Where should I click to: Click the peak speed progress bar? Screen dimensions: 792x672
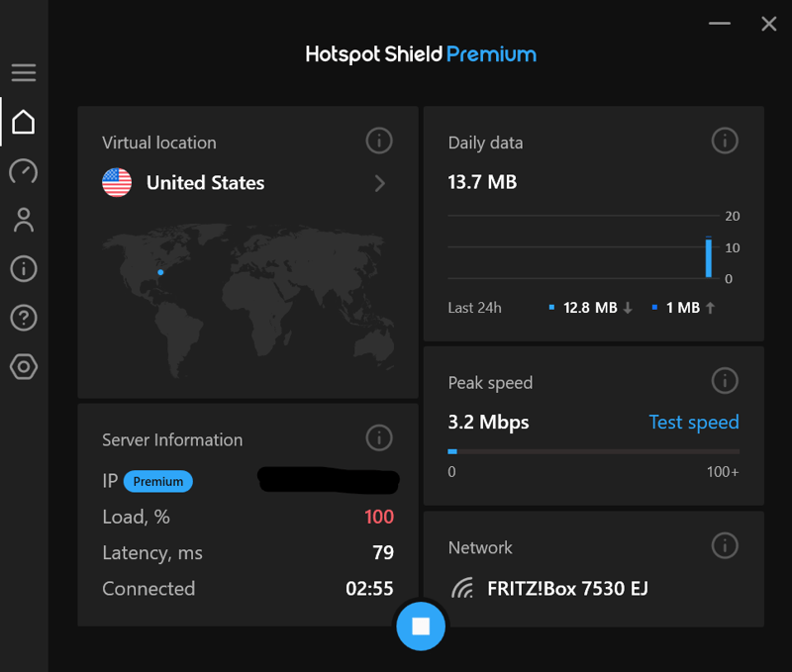pyautogui.click(x=593, y=451)
